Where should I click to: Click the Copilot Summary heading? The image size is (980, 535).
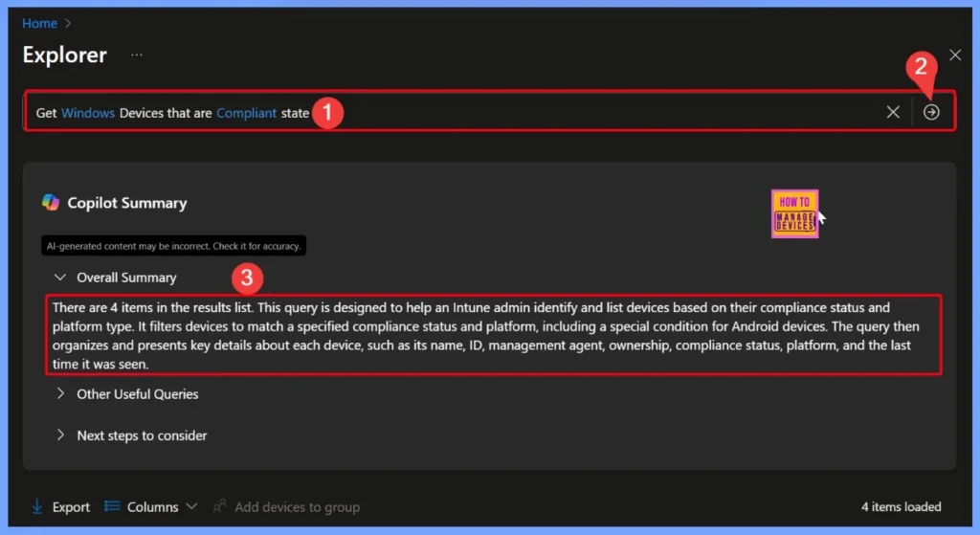click(x=127, y=203)
